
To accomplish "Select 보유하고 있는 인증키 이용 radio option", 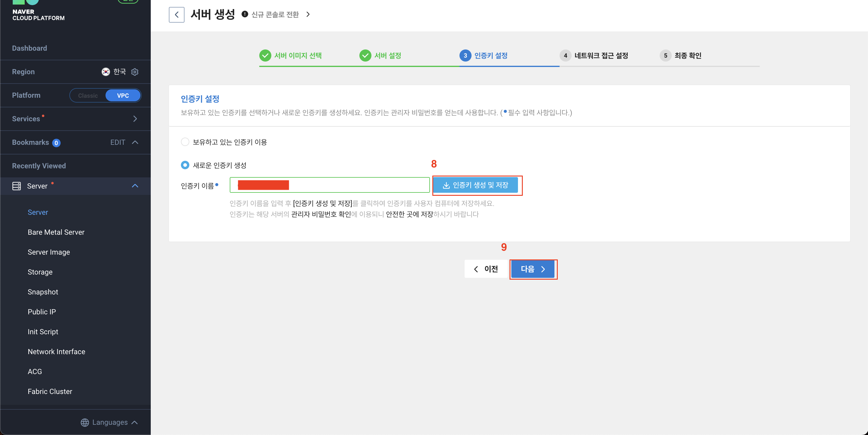I will coord(185,142).
